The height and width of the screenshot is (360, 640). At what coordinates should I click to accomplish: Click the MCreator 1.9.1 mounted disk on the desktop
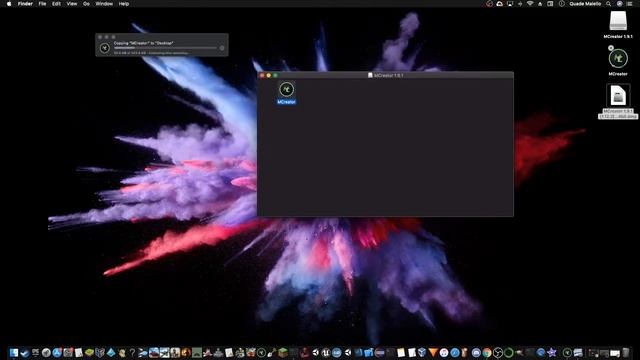click(x=618, y=21)
